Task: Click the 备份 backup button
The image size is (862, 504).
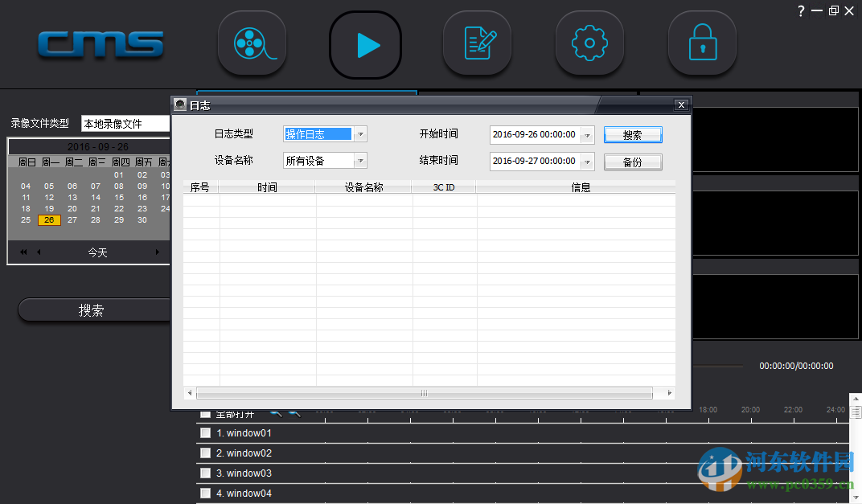Action: 633,162
